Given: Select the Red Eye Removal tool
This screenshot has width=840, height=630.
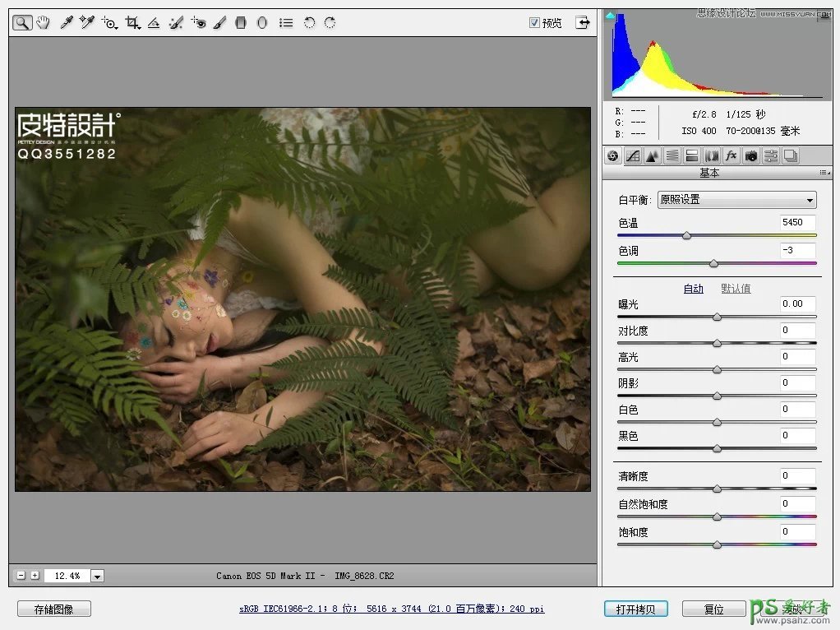Looking at the screenshot, I should tap(197, 23).
